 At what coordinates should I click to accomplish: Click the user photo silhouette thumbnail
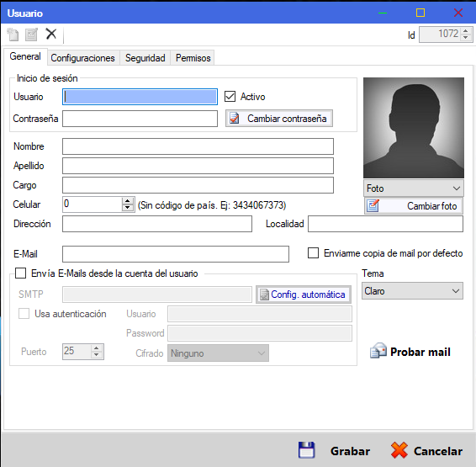click(414, 128)
